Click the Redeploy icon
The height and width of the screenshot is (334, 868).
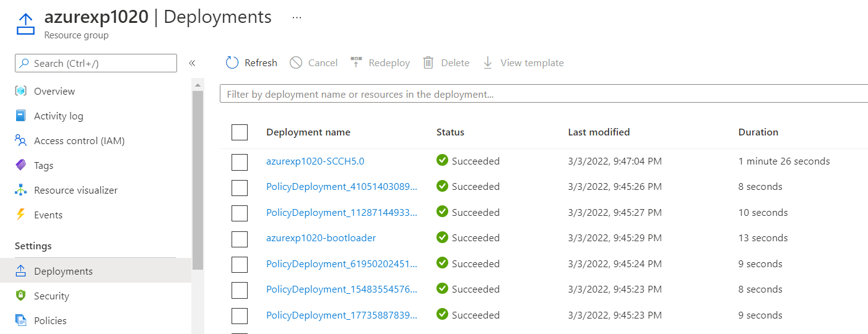(x=356, y=62)
